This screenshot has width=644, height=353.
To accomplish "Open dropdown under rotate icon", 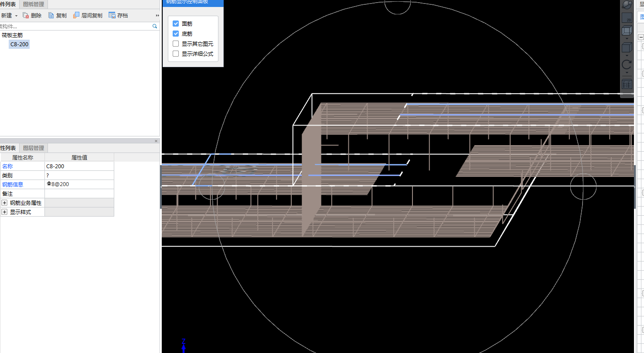I will click(627, 73).
